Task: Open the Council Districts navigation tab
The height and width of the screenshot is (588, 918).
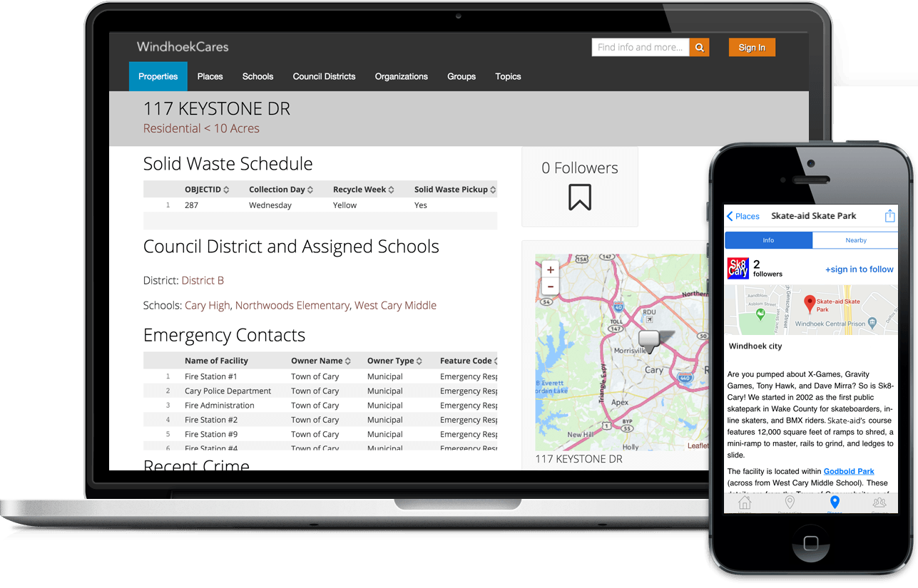Action: [x=324, y=76]
